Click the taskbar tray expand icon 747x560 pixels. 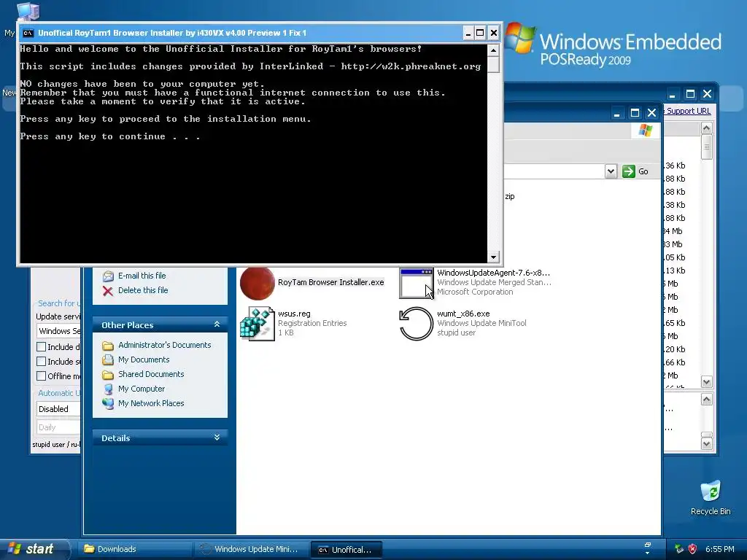point(648,548)
